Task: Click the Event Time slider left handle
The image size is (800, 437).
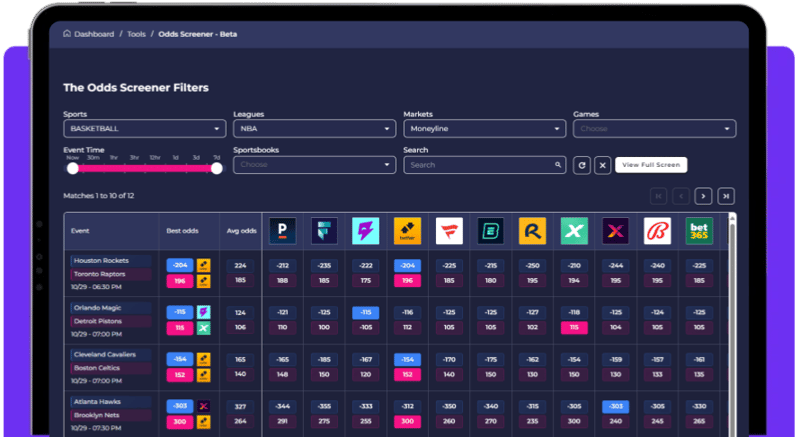Action: (x=73, y=168)
